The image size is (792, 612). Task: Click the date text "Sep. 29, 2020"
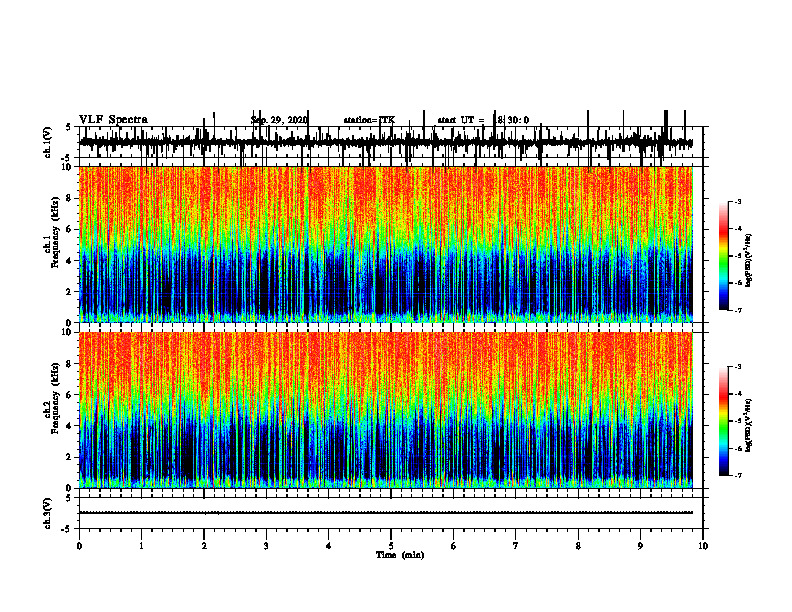279,120
